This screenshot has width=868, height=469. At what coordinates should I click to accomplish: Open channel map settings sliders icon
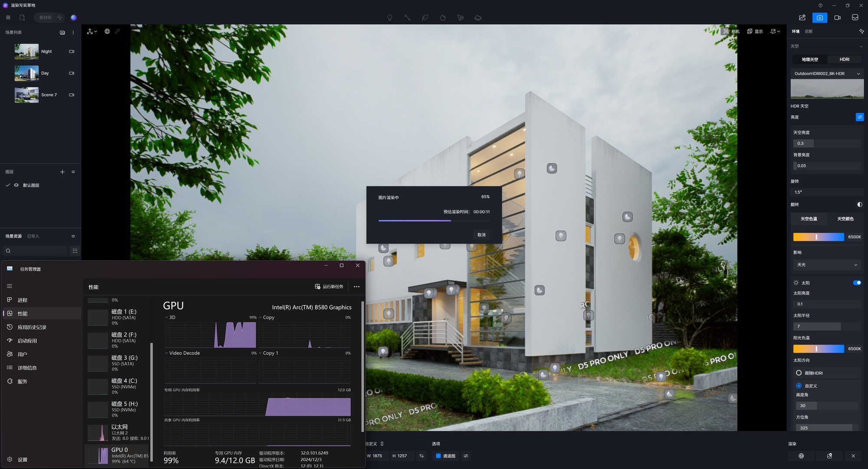[x=466, y=456]
